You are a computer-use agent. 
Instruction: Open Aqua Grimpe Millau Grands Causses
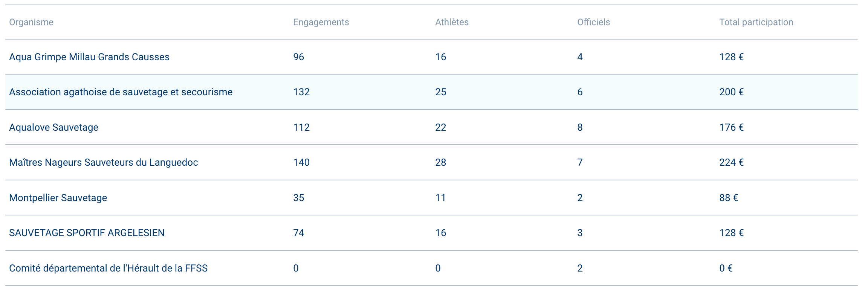coord(89,57)
